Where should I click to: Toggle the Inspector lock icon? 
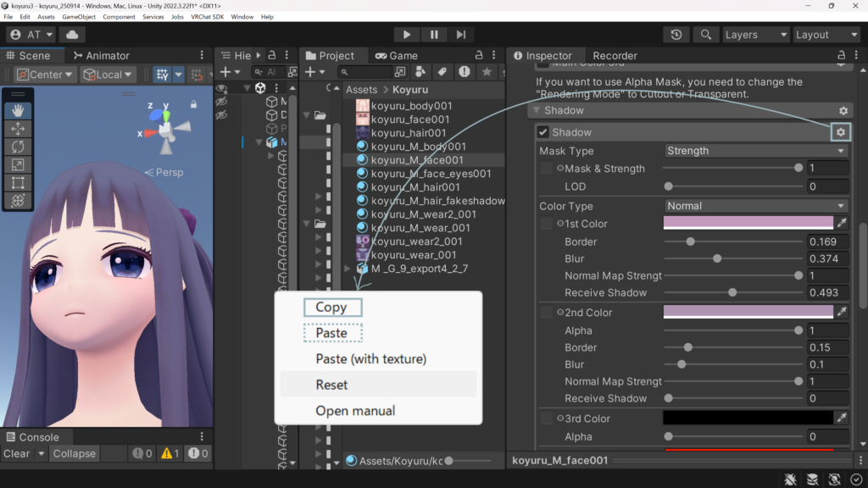[841, 55]
